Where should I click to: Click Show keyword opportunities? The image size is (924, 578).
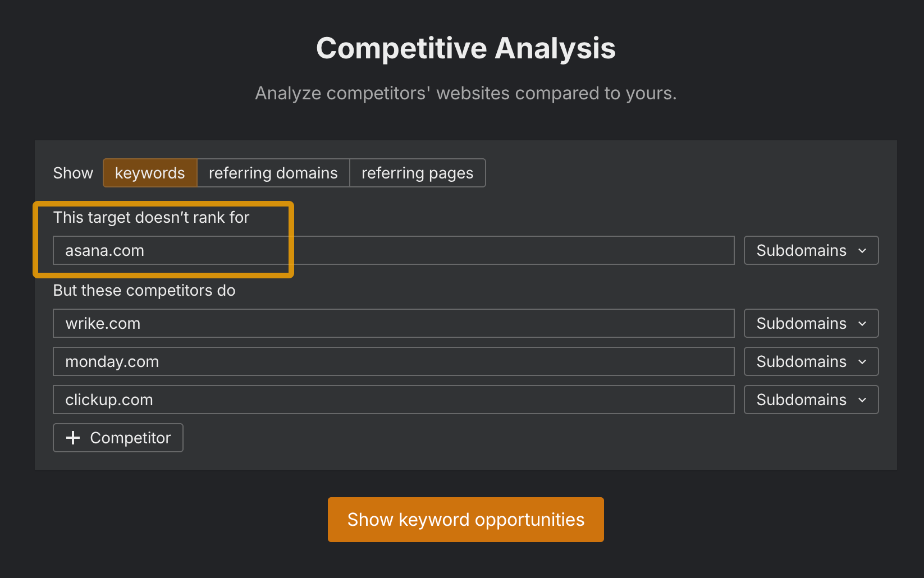click(465, 519)
